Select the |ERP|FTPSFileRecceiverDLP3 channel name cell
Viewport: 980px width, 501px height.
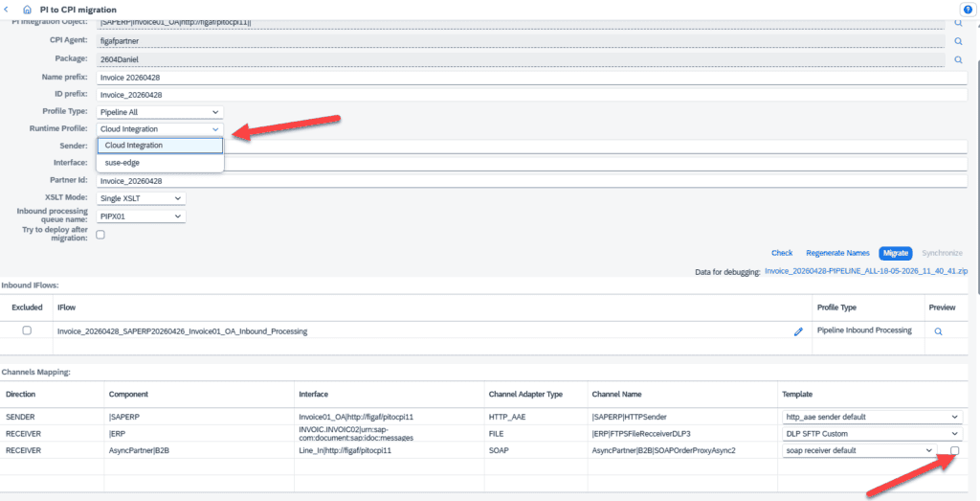coord(682,433)
